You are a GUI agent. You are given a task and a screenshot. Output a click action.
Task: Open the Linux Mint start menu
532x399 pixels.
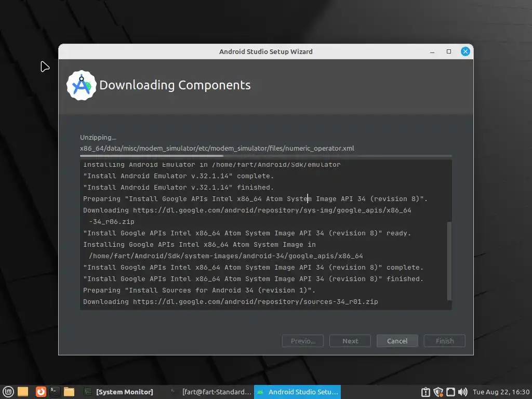point(8,392)
